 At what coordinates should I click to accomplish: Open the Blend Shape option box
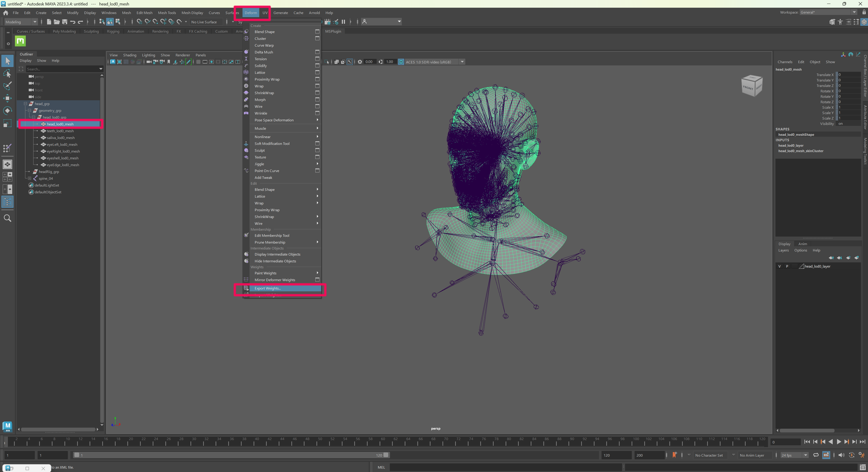click(x=317, y=32)
